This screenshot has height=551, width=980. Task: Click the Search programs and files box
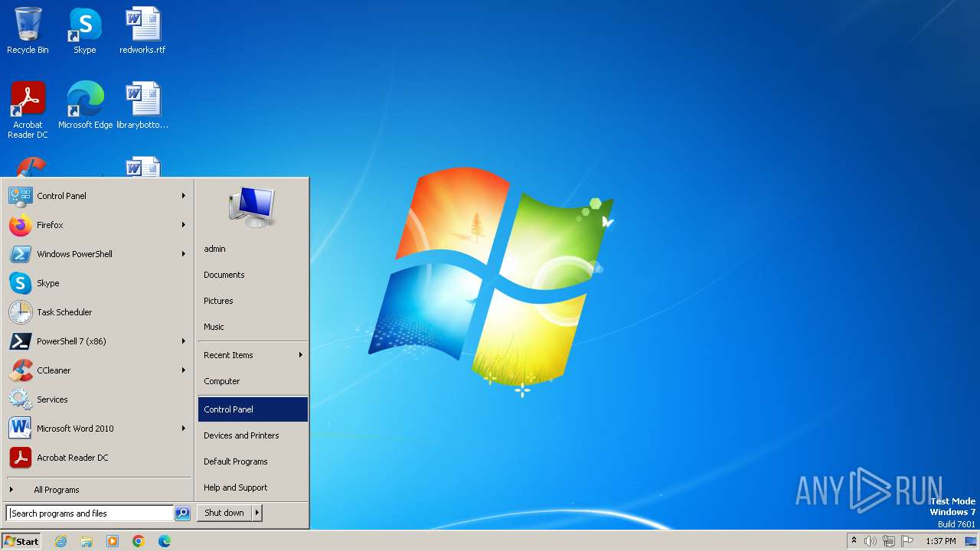90,514
